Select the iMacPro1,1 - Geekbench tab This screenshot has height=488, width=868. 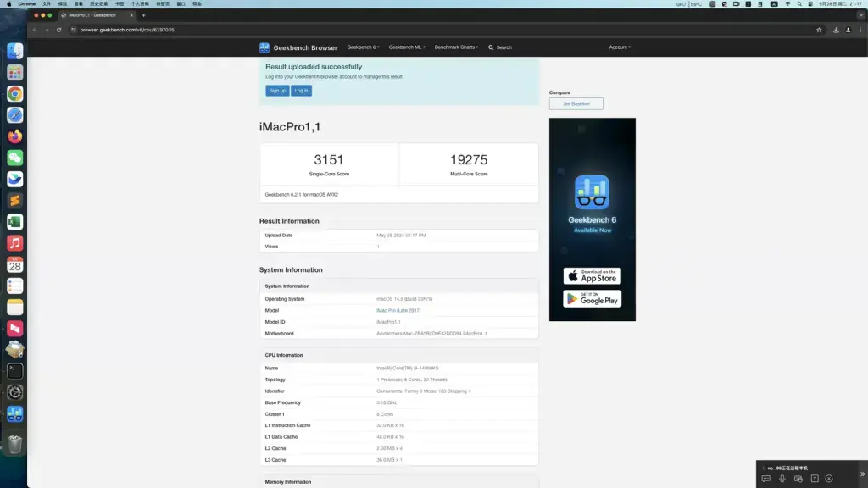point(97,15)
